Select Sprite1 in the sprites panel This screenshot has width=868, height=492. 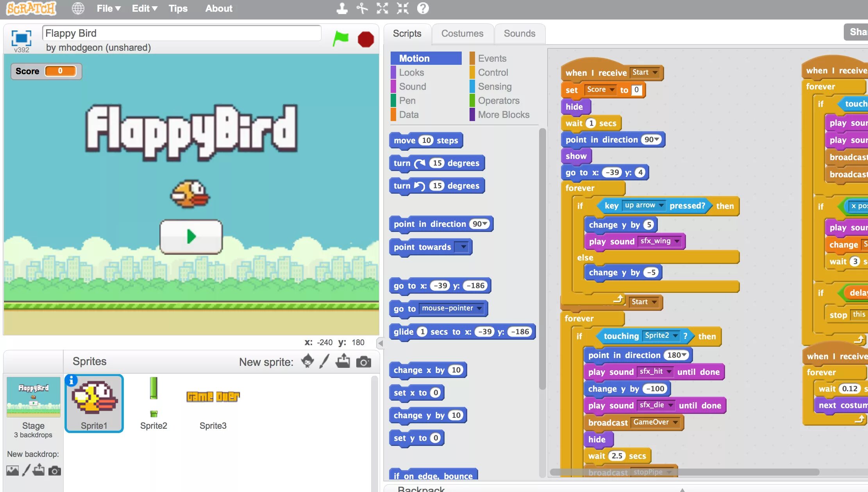(94, 403)
